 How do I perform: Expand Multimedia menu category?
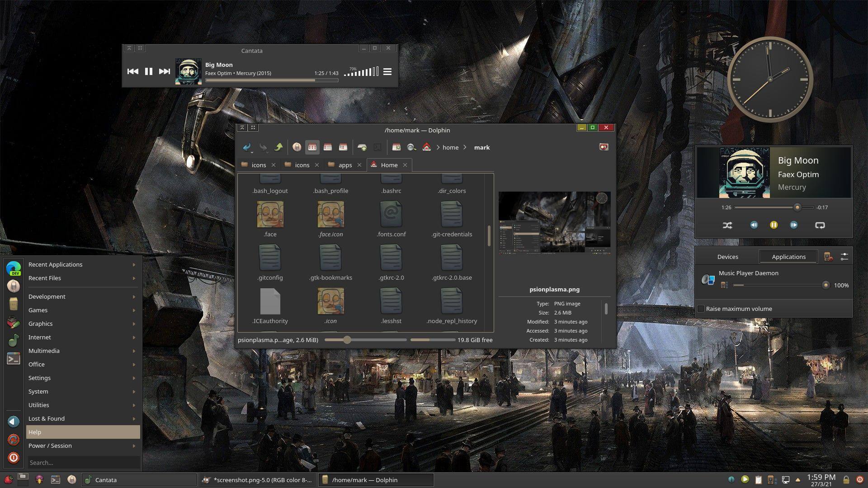coord(83,351)
